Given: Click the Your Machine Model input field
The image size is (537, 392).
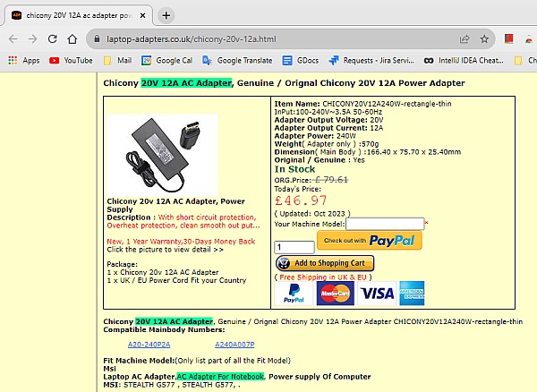Looking at the screenshot, I should tap(385, 224).
